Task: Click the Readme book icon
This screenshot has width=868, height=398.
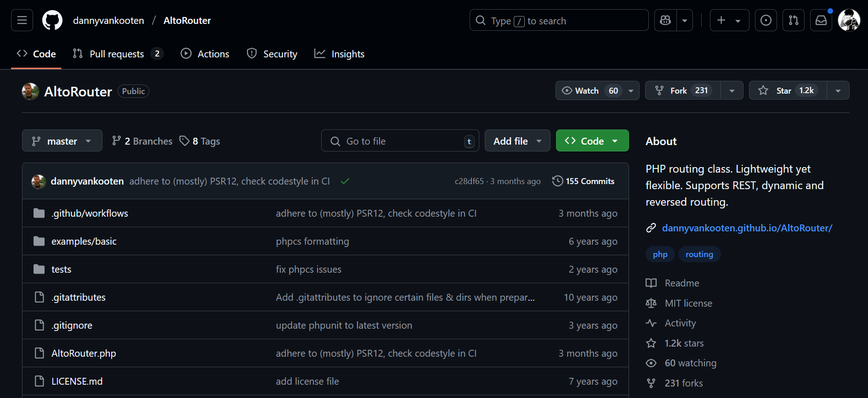Action: coord(651,283)
